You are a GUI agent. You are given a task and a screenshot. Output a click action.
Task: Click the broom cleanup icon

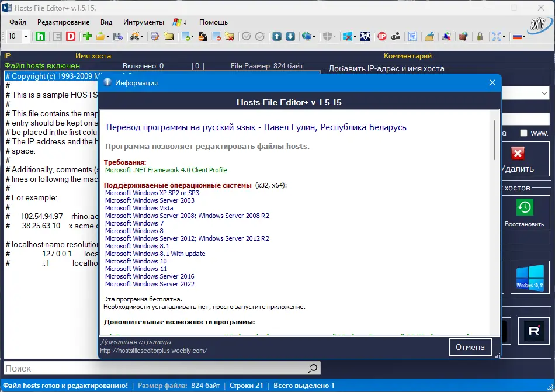429,36
